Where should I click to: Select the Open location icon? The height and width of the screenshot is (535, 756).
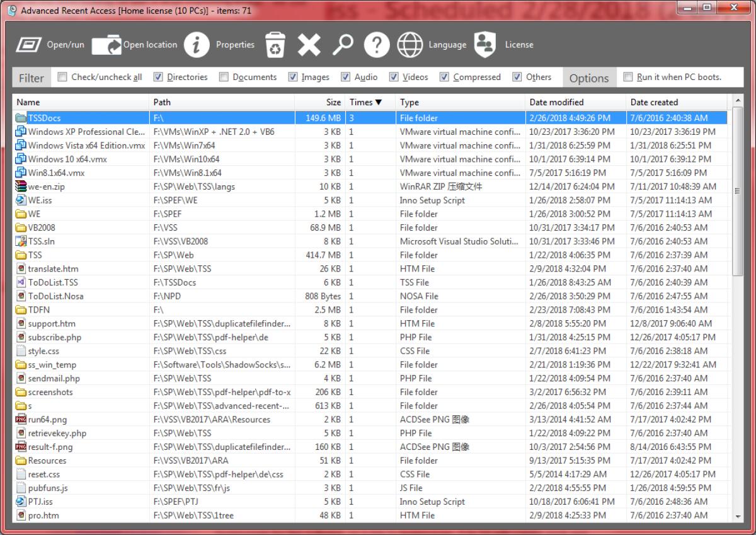coord(105,44)
